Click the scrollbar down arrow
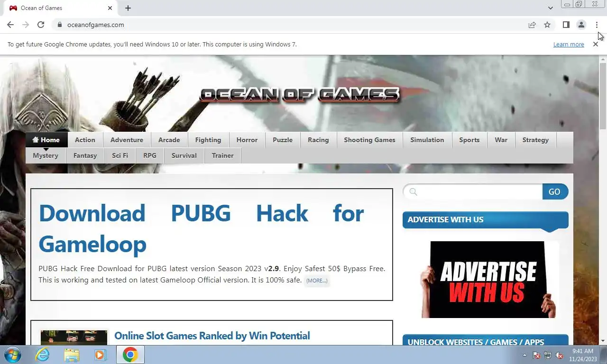Image resolution: width=607 pixels, height=364 pixels. point(603,341)
